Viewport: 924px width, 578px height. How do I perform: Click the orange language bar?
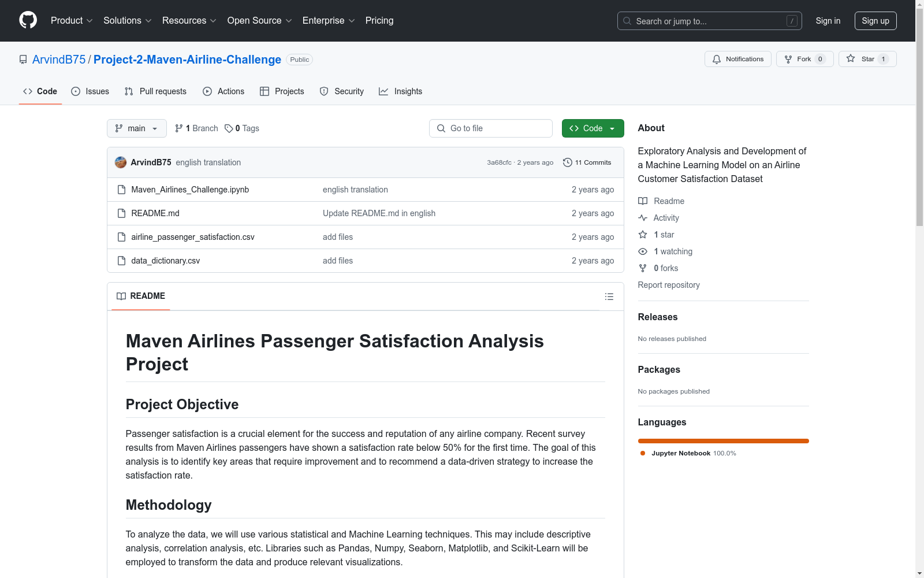pos(724,441)
